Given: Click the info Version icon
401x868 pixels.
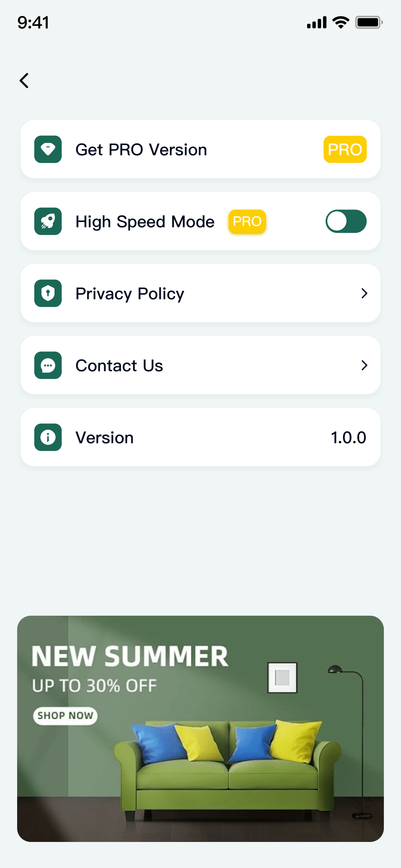Looking at the screenshot, I should click(x=48, y=437).
